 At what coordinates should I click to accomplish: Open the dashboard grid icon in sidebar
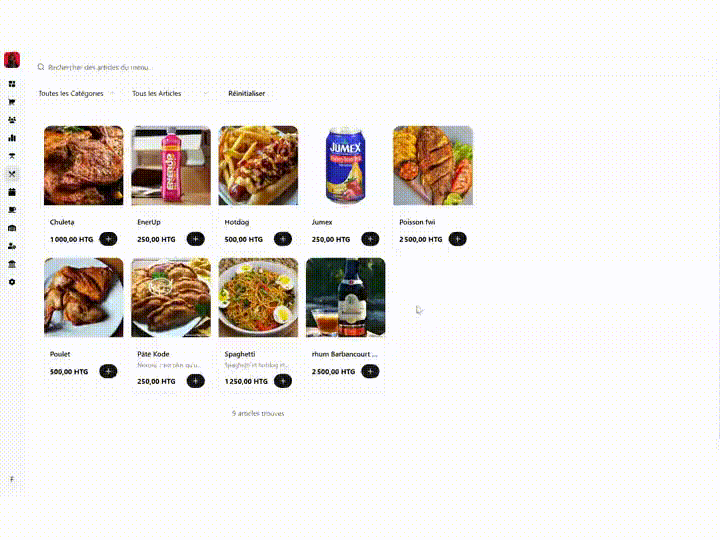point(12,84)
